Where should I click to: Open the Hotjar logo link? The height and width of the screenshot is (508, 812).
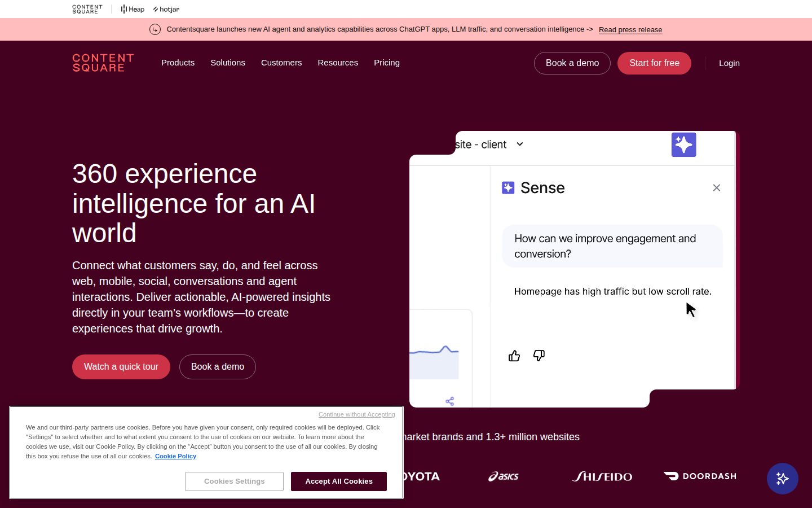[x=166, y=9]
